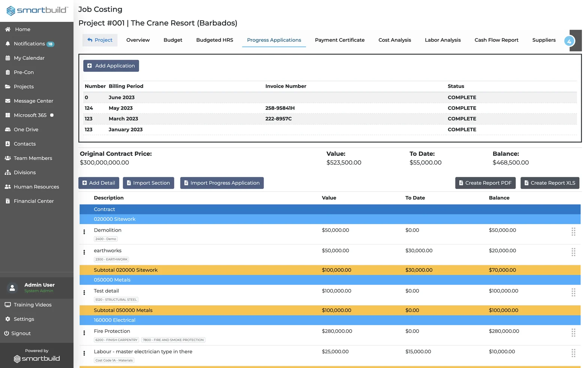The image size is (588, 368).
Task: Click the Home icon in sidebar
Action: click(7, 29)
